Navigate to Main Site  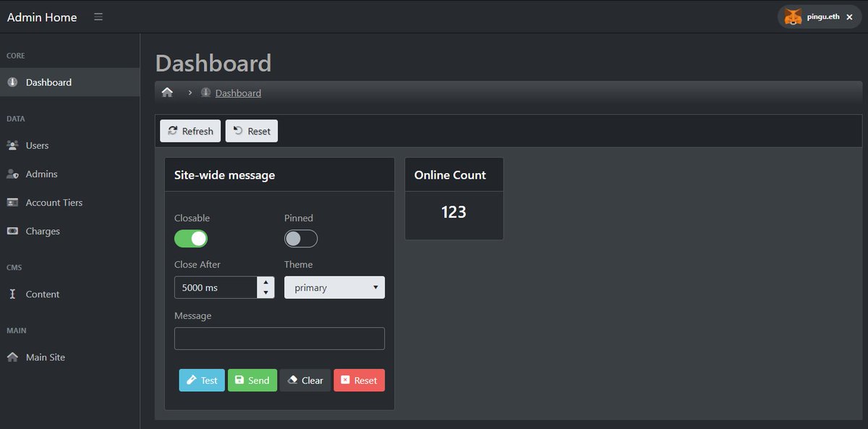coord(69,357)
